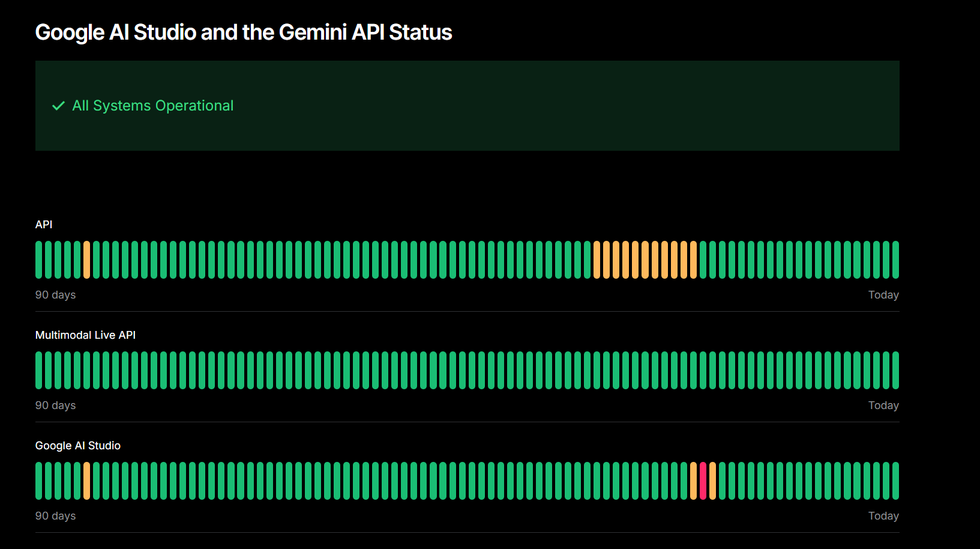The height and width of the screenshot is (549, 980).
Task: Click the last orange bar of the API degraded period
Action: (x=694, y=259)
